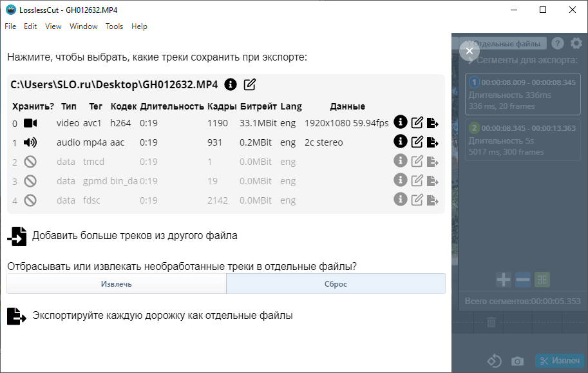Click add tracks from another file icon
Viewport: 588px width, 373px height.
point(17,236)
